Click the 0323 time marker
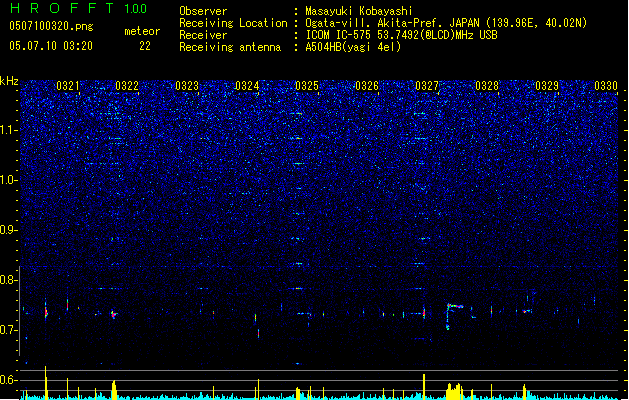 187,86
